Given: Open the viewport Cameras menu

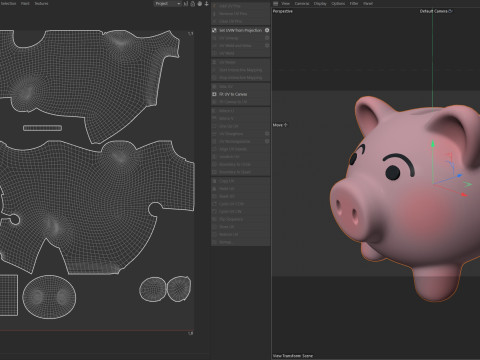Looking at the screenshot, I should pos(302,4).
